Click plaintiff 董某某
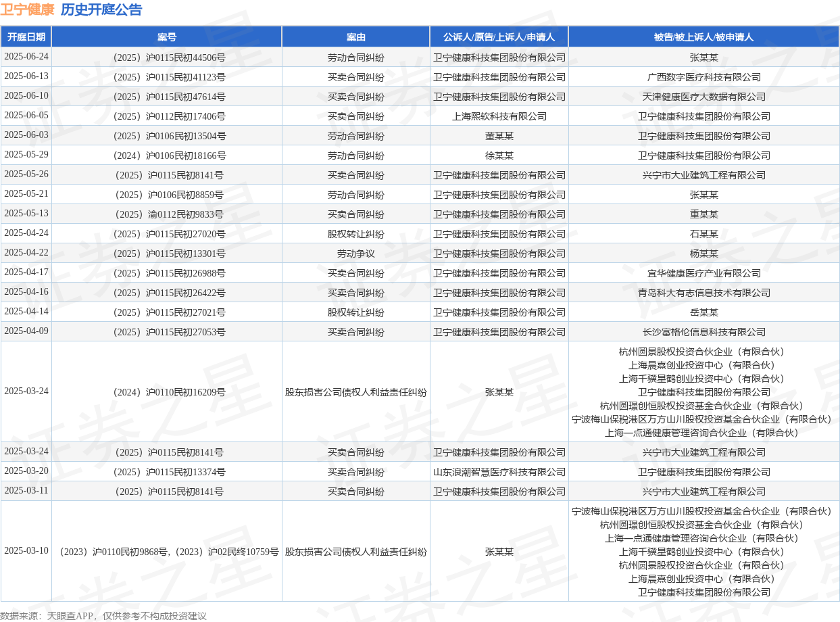The height and width of the screenshot is (622, 840). coord(499,136)
